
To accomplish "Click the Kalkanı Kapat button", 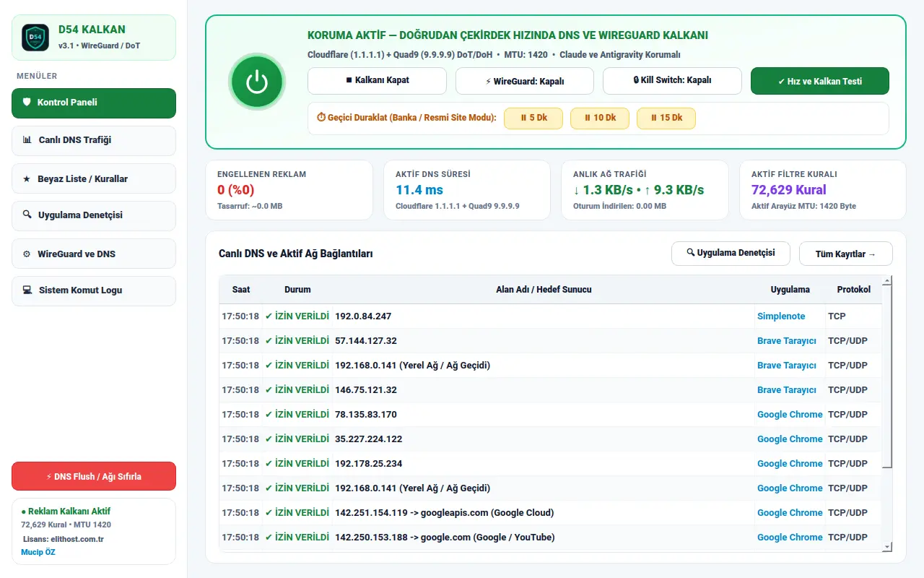I will (x=377, y=81).
